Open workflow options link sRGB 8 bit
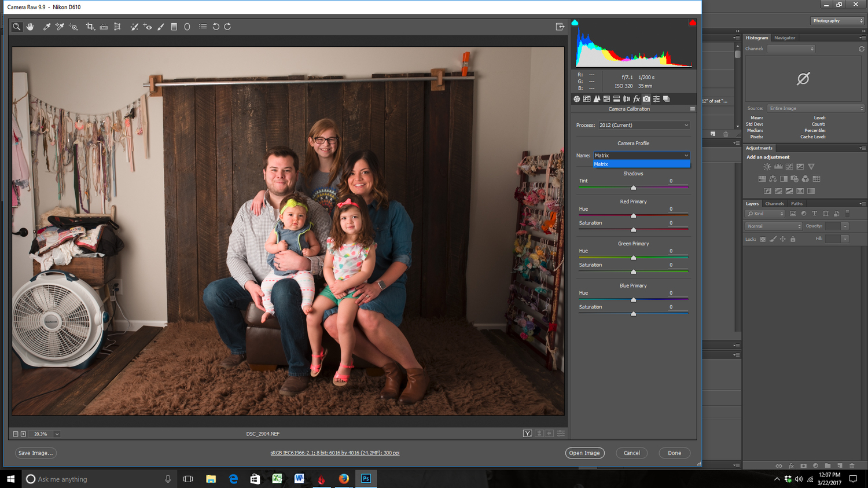The height and width of the screenshot is (488, 868). click(334, 453)
